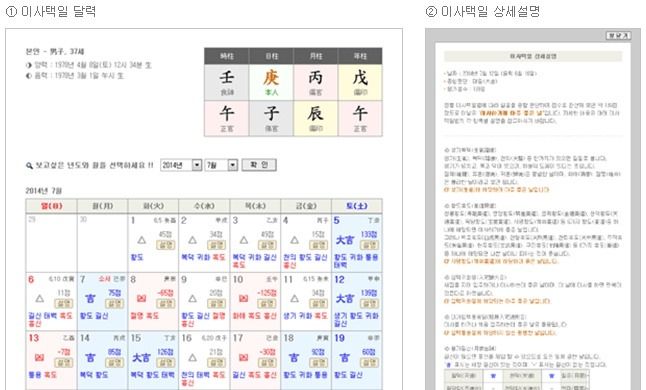Click the triangle mark on July 1

pos(142,240)
